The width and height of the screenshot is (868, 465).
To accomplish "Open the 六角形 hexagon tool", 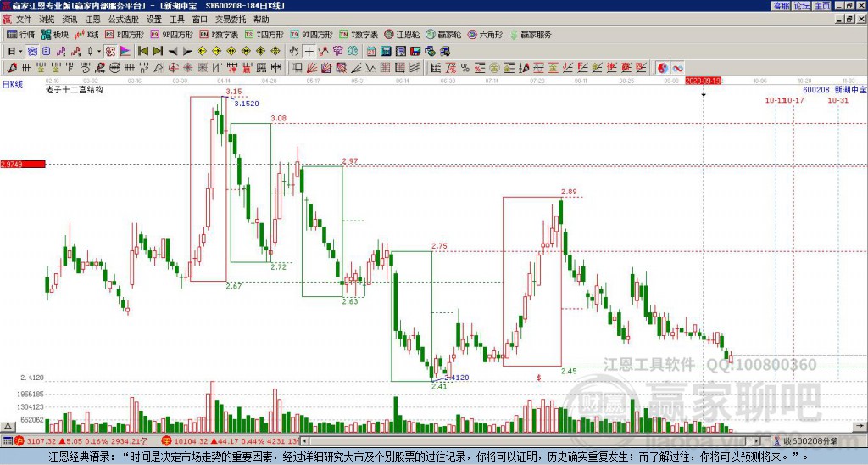I will pos(486,34).
